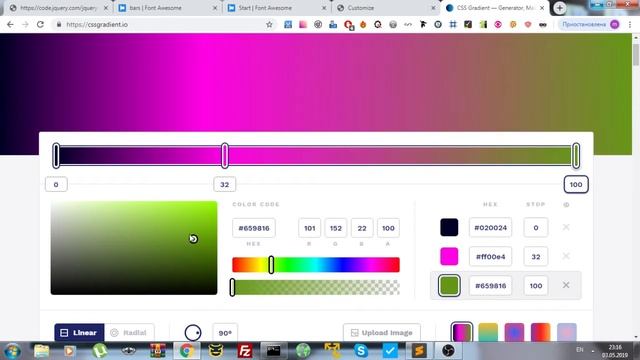This screenshot has width=640, height=360.
Task: Choose the yellow-teal gradient preset thumbnail
Action: click(488, 333)
